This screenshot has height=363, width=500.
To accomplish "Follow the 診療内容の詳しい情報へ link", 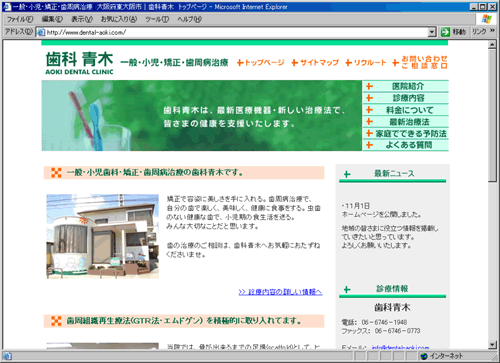I will [x=280, y=292].
